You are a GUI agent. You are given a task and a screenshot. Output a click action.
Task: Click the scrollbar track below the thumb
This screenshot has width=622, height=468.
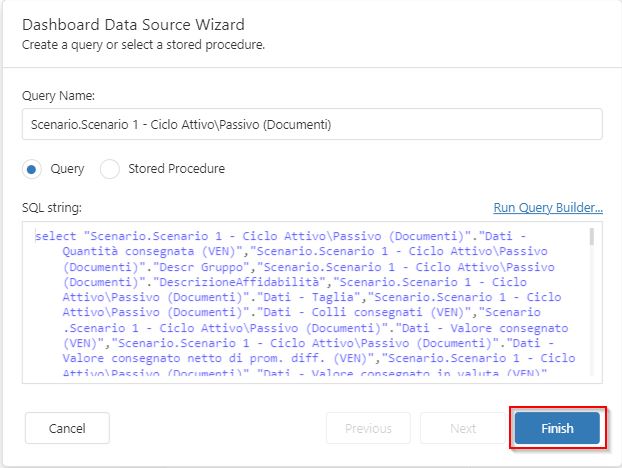point(592,320)
